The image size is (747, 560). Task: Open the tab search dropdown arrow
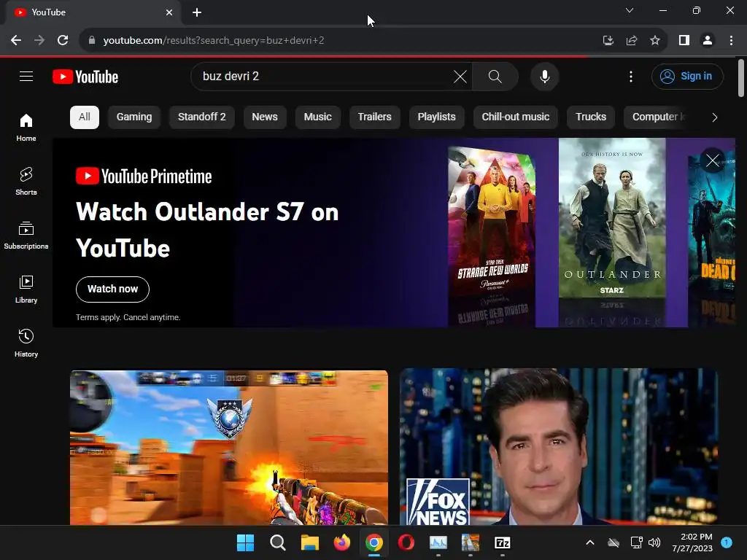point(630,10)
